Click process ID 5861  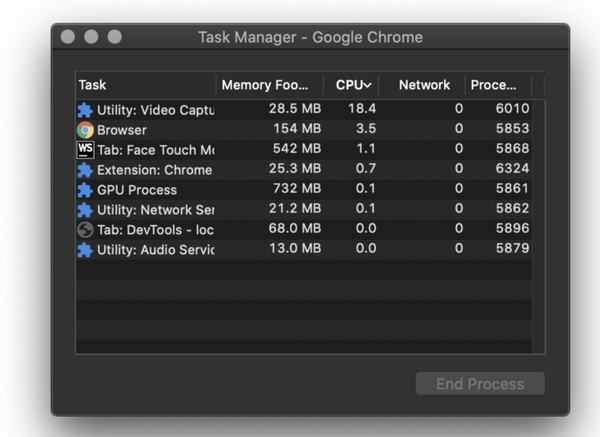coord(512,188)
